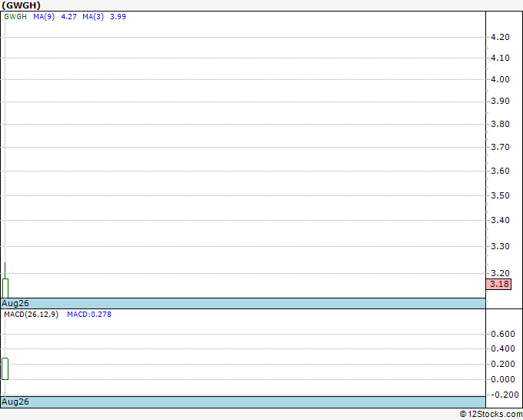
Task: Click the 3.50 price axis label
Action: tap(501, 195)
